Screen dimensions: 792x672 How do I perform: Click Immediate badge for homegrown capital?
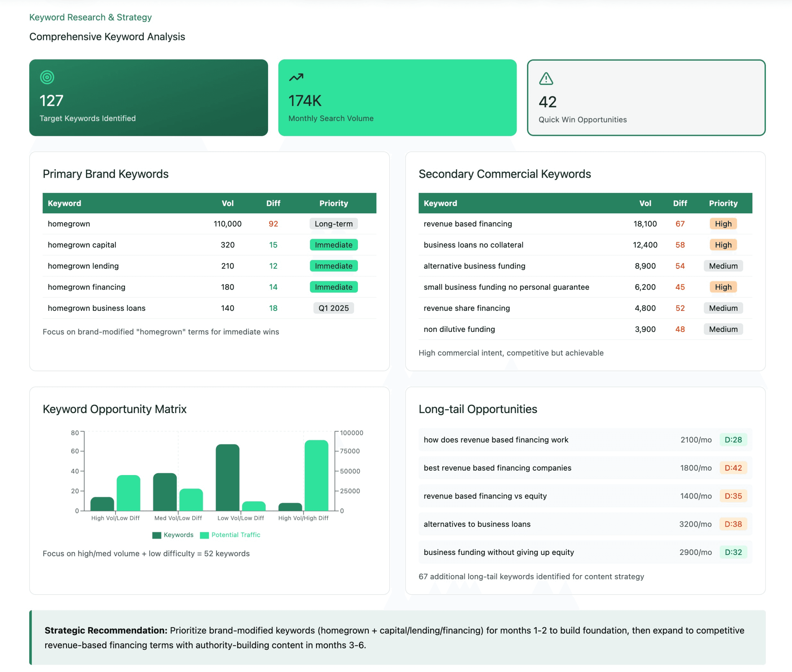[333, 245]
